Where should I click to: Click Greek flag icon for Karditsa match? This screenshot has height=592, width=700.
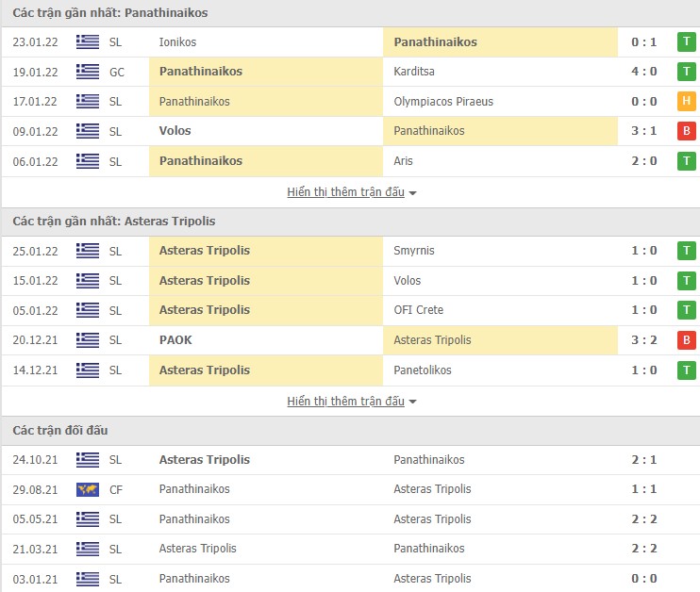tap(88, 72)
